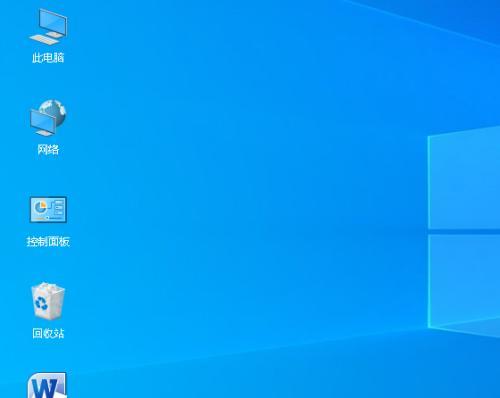Click the monitor screen of This PC icon
The width and height of the screenshot is (500, 398).
click(x=53, y=21)
